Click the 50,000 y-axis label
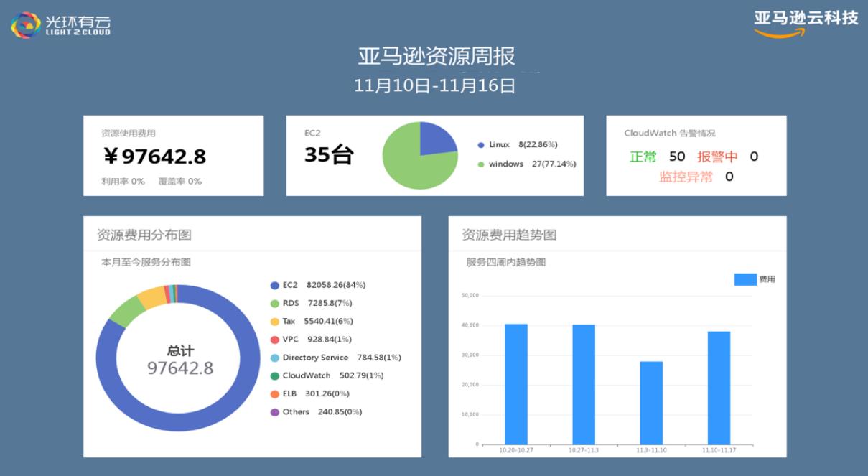The width and height of the screenshot is (868, 476). (469, 295)
